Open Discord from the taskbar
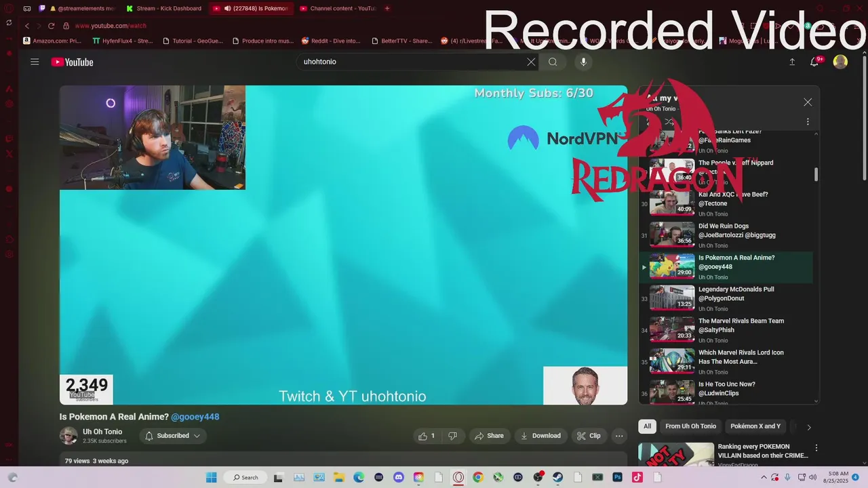The width and height of the screenshot is (868, 488). pos(399,477)
